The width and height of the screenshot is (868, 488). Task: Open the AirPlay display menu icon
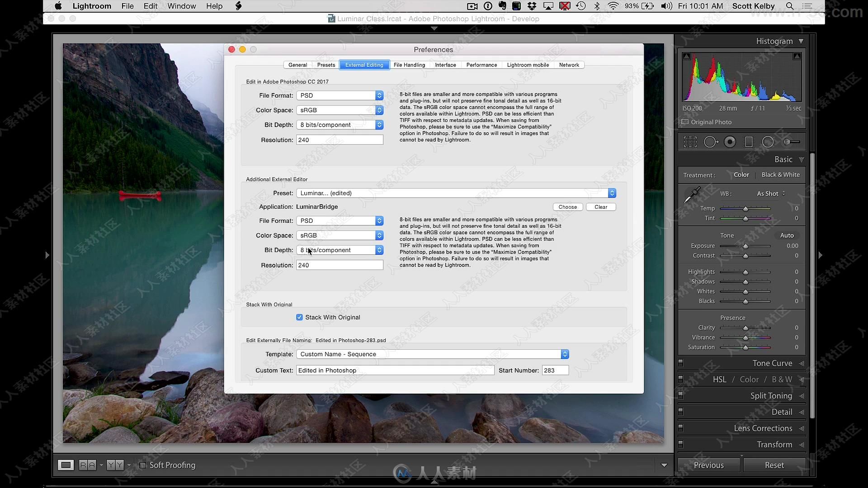(548, 6)
